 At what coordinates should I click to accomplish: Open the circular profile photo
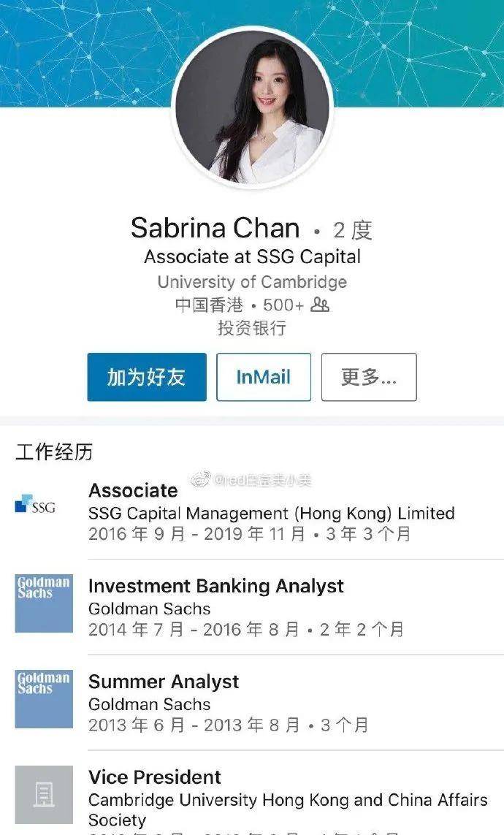[x=252, y=107]
